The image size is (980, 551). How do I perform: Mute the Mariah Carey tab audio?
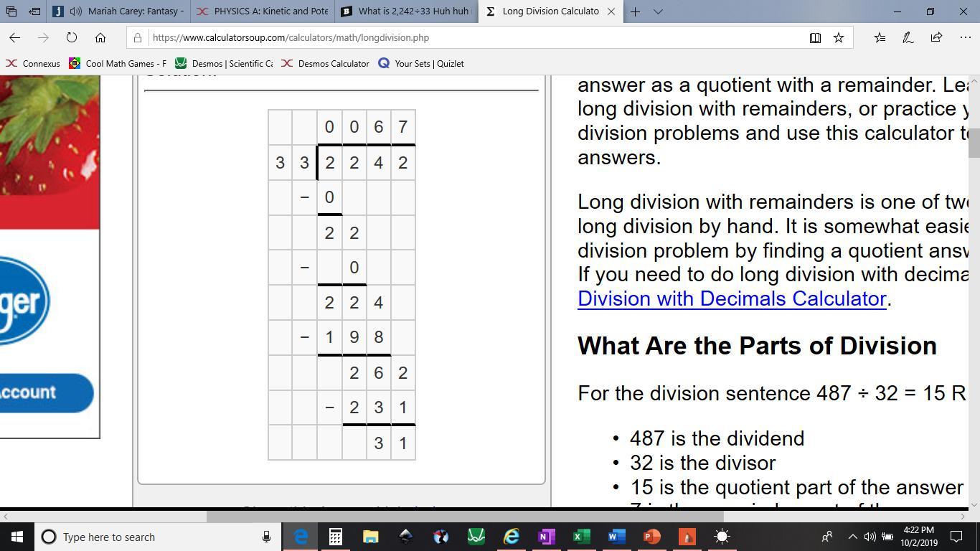tap(76, 11)
